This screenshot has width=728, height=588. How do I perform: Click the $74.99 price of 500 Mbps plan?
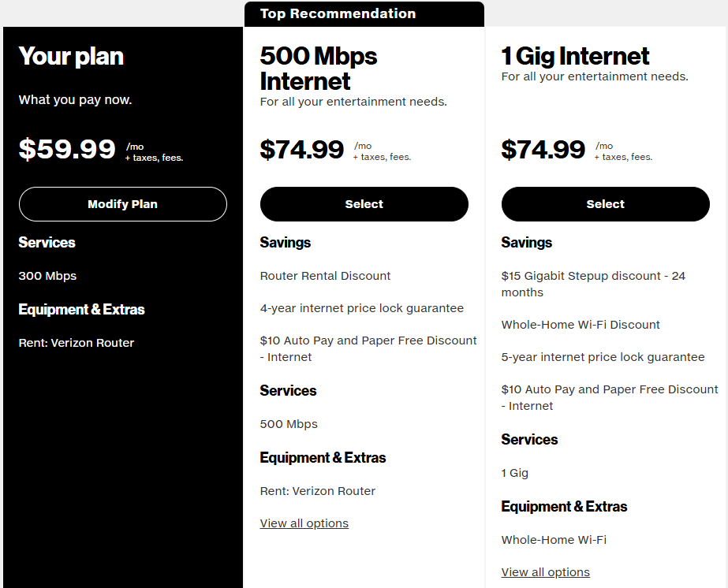coord(302,149)
